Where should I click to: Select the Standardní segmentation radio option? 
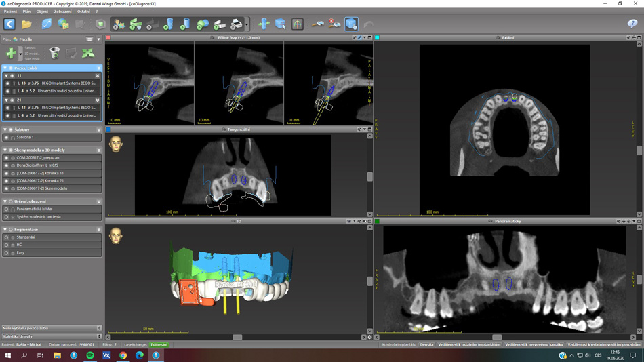(7, 237)
